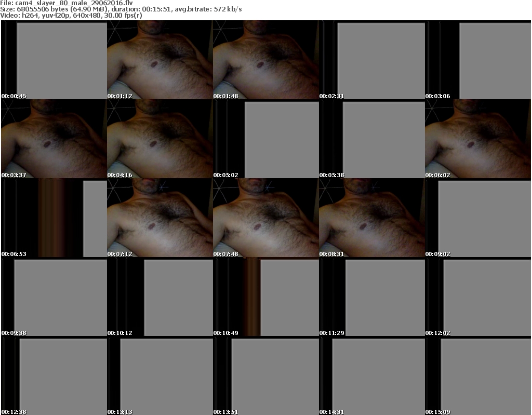Choose the gray frame at 00:05:38
Screen dimensions: 532x415
tap(372, 139)
